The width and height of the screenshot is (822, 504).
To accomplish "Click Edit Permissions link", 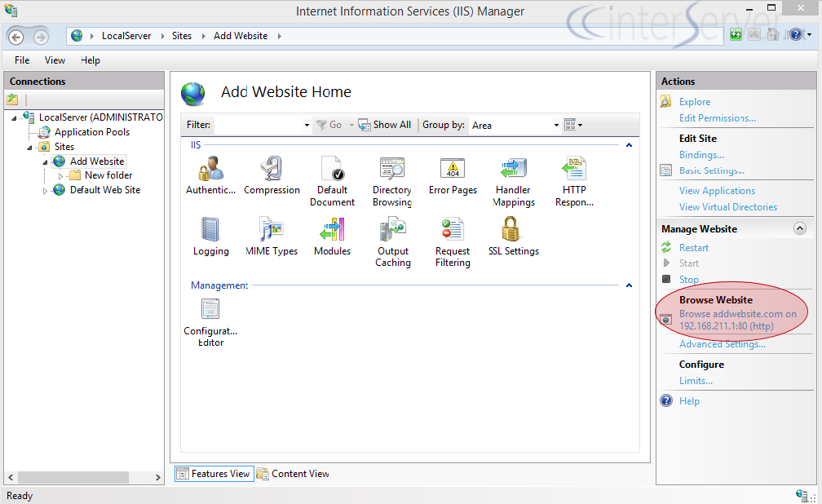I will [718, 118].
